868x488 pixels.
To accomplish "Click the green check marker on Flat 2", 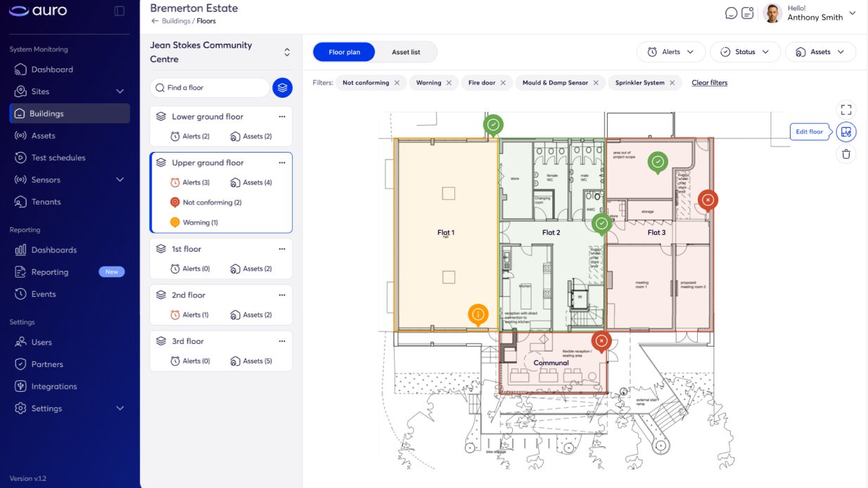I will 601,224.
